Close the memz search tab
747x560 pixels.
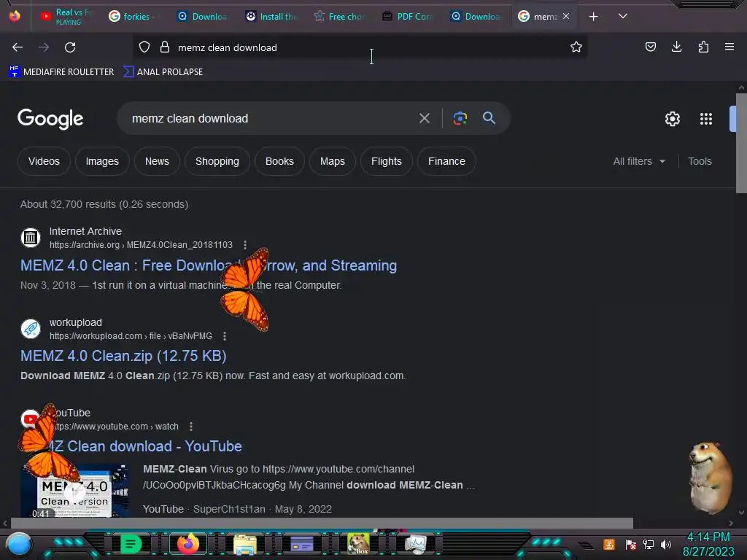566,16
